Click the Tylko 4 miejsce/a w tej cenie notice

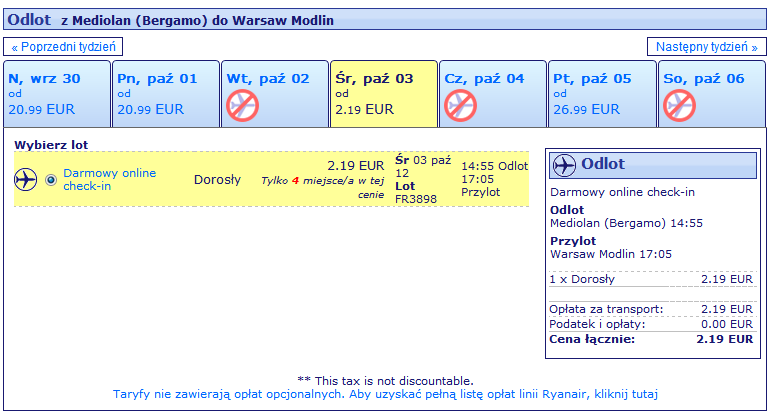[323, 188]
